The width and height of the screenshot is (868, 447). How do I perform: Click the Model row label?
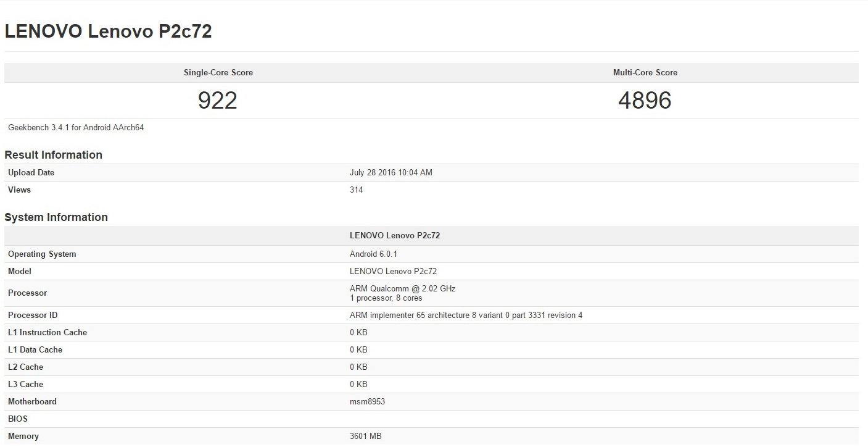click(20, 272)
